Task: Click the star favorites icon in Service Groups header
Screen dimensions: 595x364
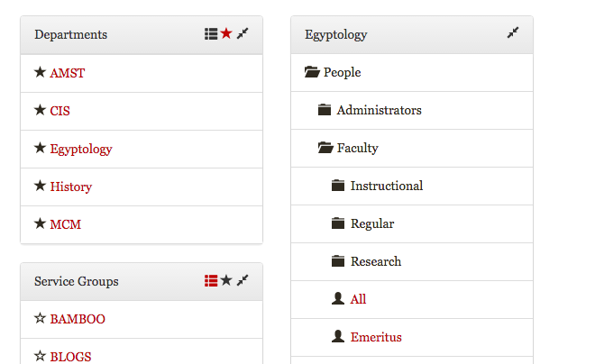Action: tap(226, 280)
